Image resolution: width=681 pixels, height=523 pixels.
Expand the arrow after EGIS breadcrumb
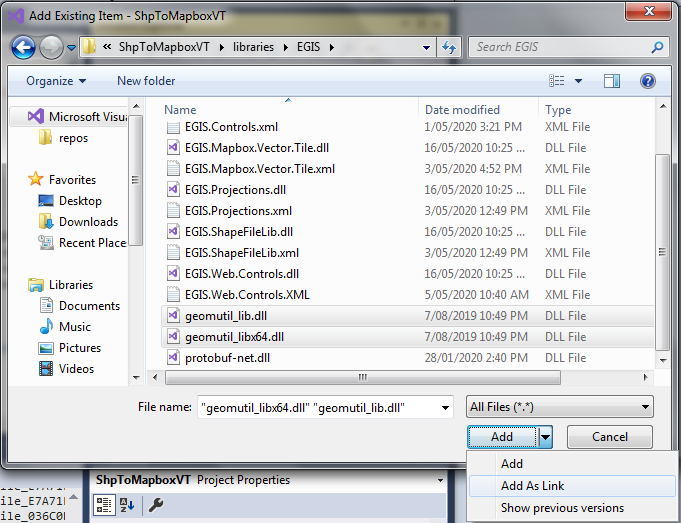pyautogui.click(x=332, y=47)
